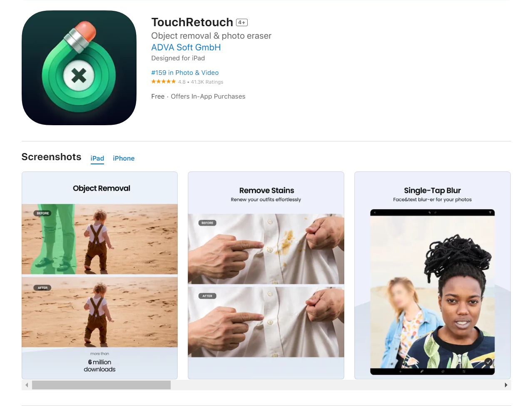Click the horizontal screenshots scrollbar thumb
The image size is (532, 406).
[101, 385]
